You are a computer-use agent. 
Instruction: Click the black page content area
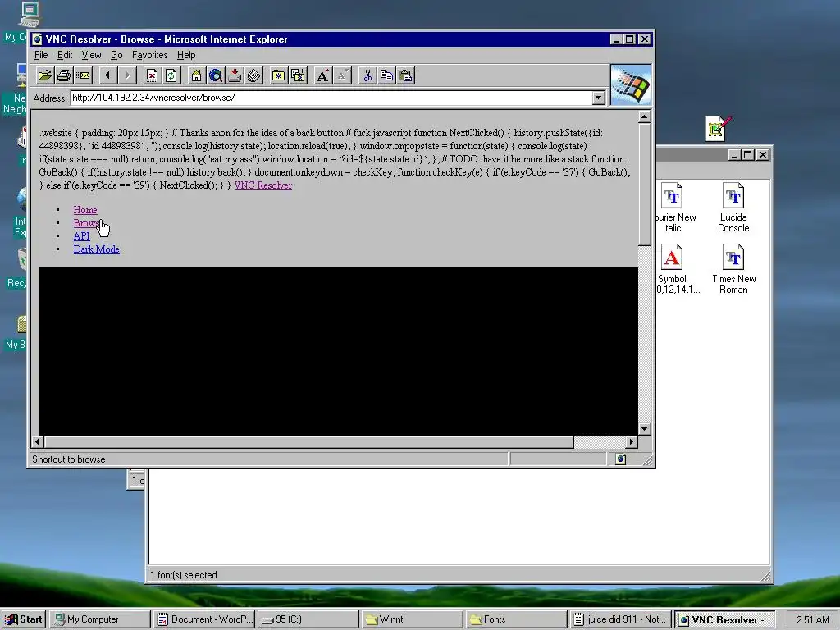[338, 351]
